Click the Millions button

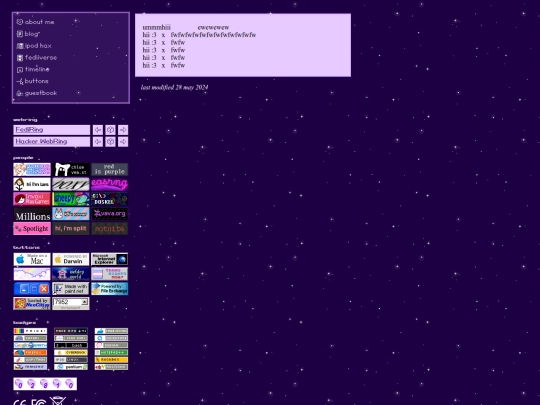[32, 214]
